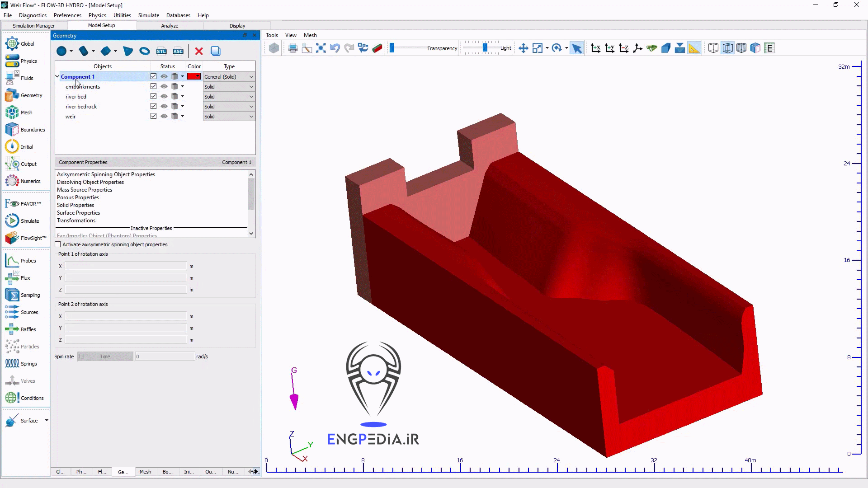Click Component 1 red color swatch

click(194, 76)
